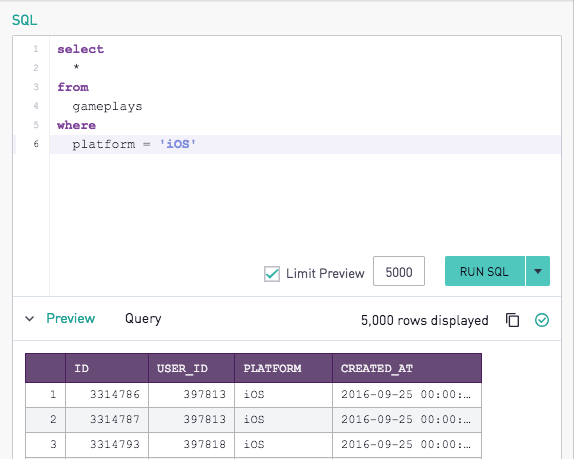Place cursor on line 6 platform condition

pos(134,144)
